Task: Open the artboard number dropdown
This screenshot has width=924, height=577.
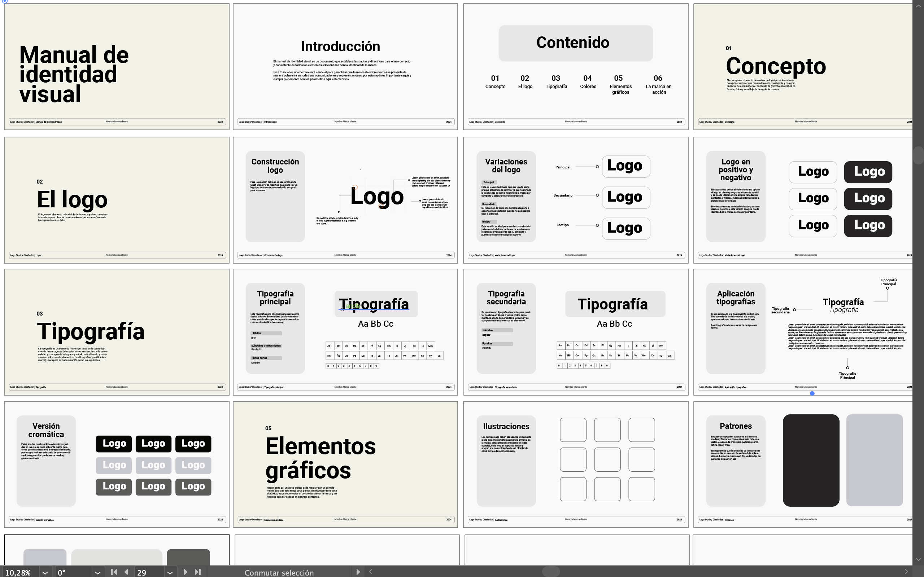Action: pyautogui.click(x=170, y=572)
